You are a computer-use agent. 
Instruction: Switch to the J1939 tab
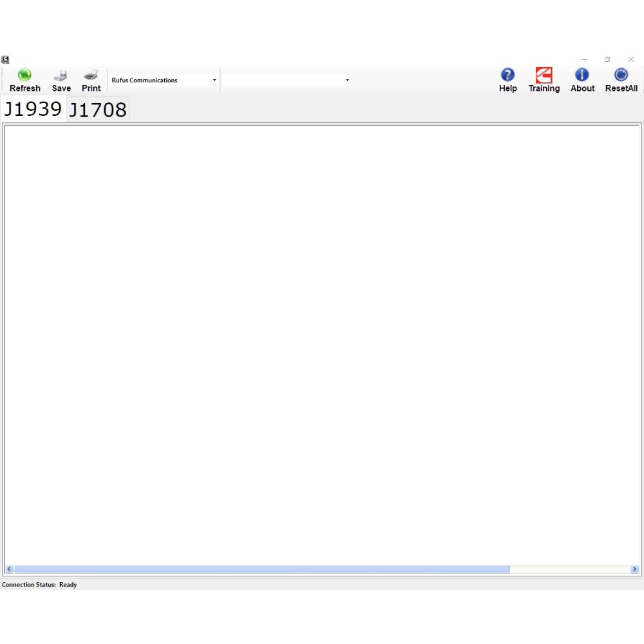coord(33,109)
